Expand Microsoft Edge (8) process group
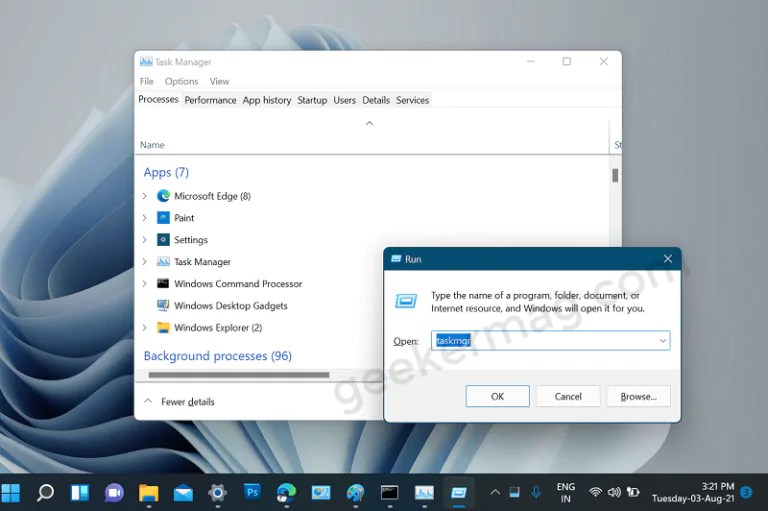Viewport: 768px width, 511px height. (x=144, y=196)
